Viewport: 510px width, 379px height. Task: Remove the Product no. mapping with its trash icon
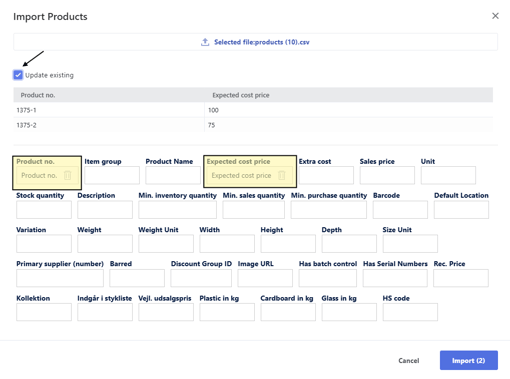pos(68,175)
